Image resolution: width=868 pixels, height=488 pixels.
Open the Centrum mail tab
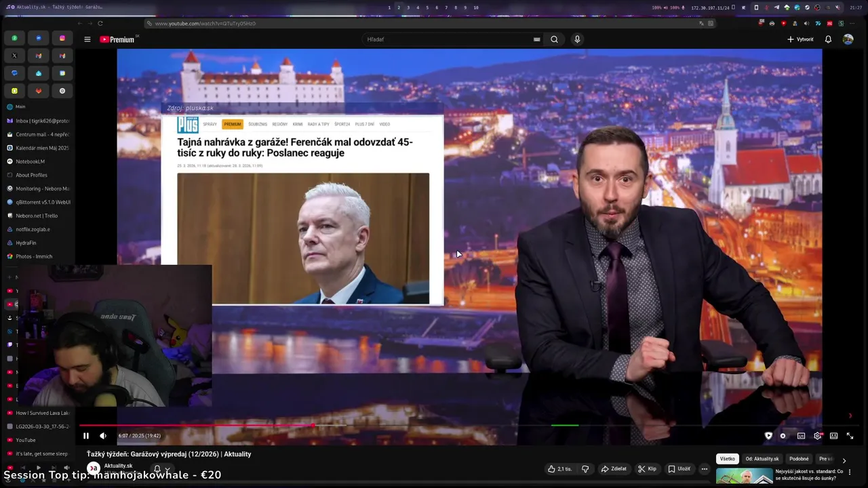pos(39,134)
